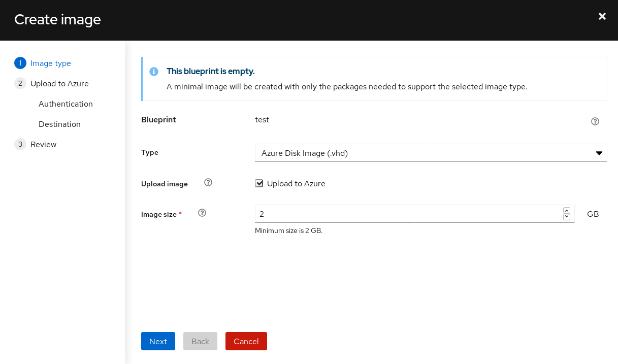Click the step 1 Image type indicator circle
The image size is (618, 364).
(x=20, y=63)
